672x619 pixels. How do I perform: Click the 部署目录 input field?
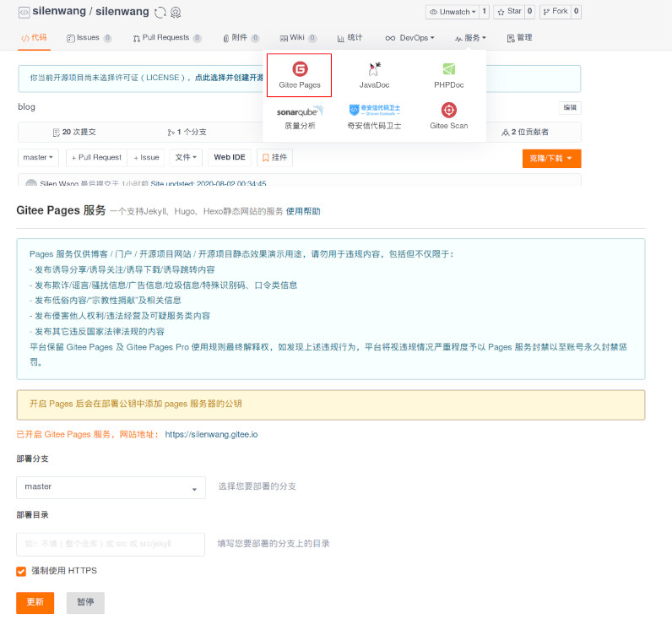click(111, 545)
